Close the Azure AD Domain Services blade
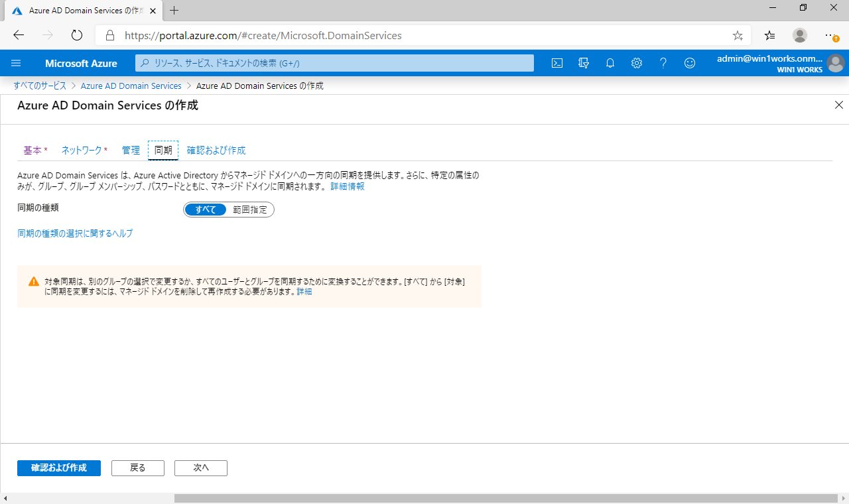The width and height of the screenshot is (849, 504). [x=839, y=105]
